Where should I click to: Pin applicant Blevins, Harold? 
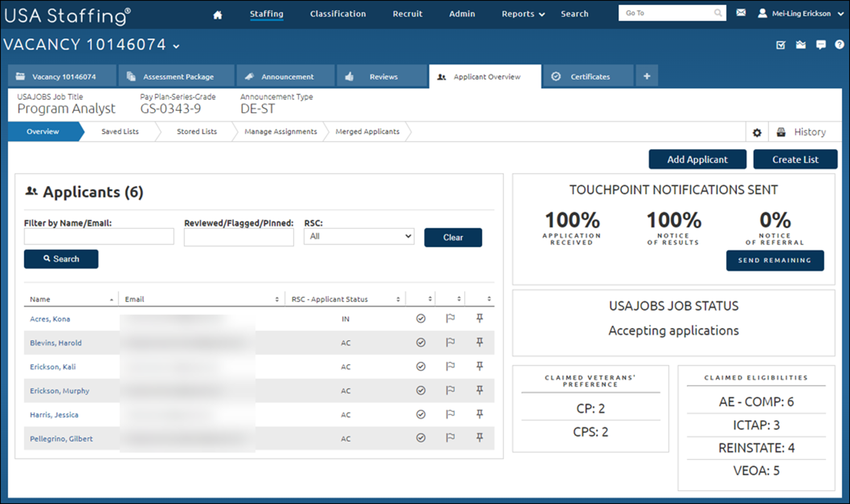tap(479, 342)
